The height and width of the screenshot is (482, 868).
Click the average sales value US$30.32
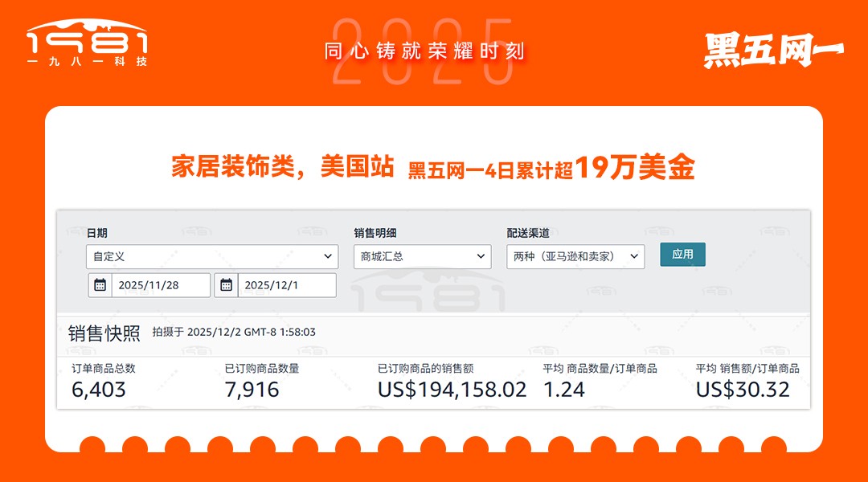[x=743, y=390]
